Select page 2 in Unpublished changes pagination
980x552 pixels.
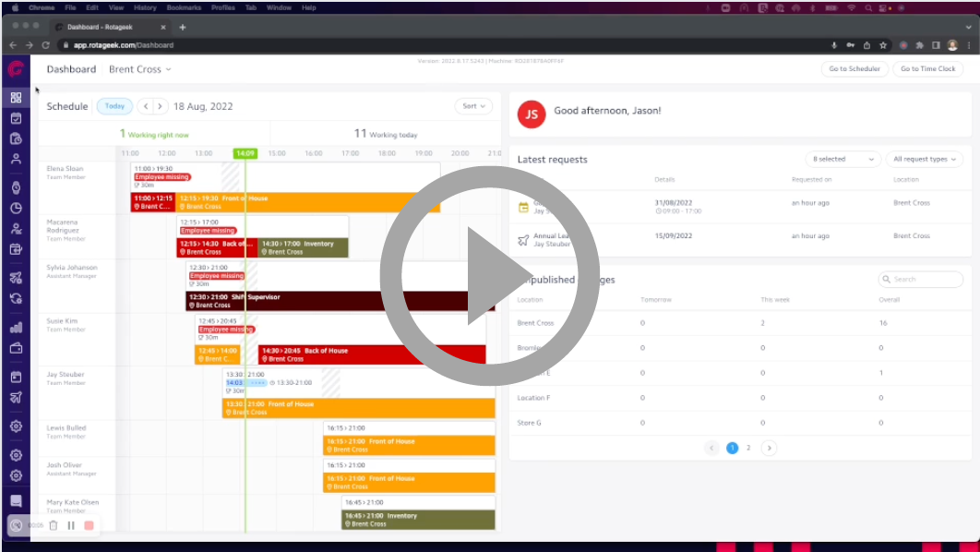pos(750,448)
